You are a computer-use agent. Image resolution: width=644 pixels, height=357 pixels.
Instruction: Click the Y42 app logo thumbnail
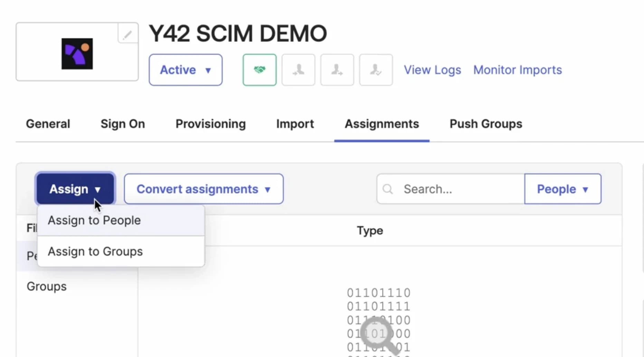tap(77, 54)
